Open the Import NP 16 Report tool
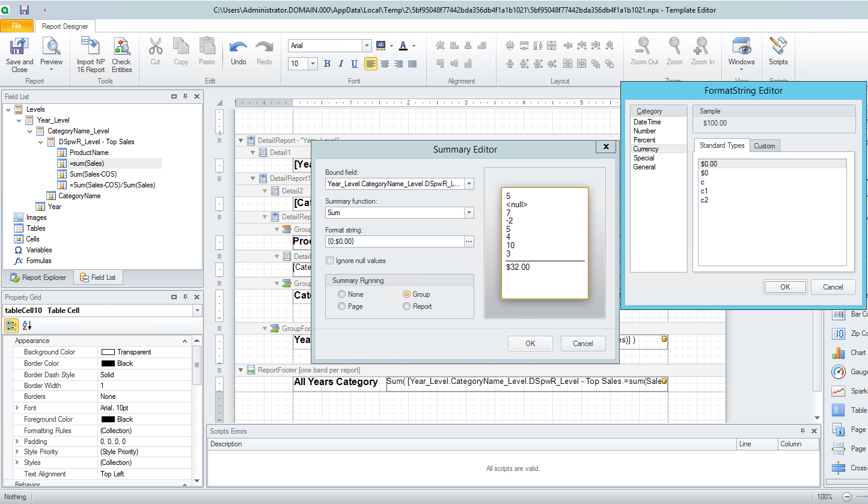 point(90,47)
